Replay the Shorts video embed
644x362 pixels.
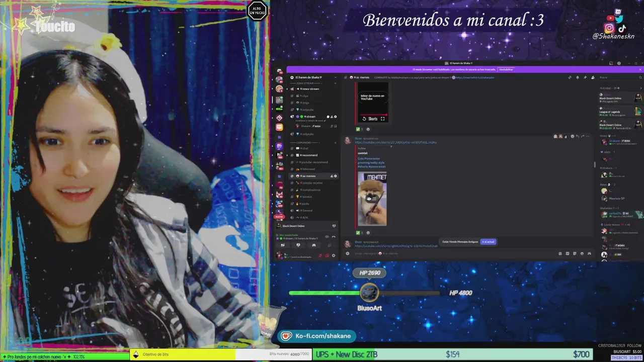pyautogui.click(x=364, y=119)
